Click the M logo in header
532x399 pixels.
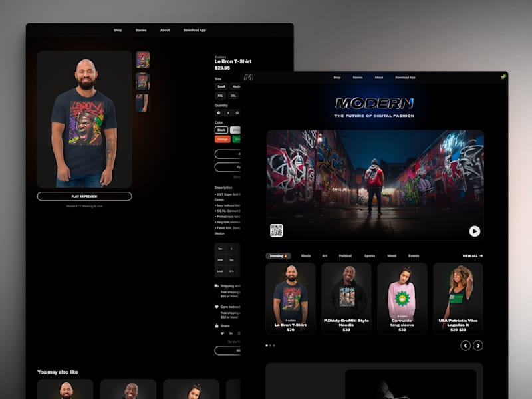[249, 77]
